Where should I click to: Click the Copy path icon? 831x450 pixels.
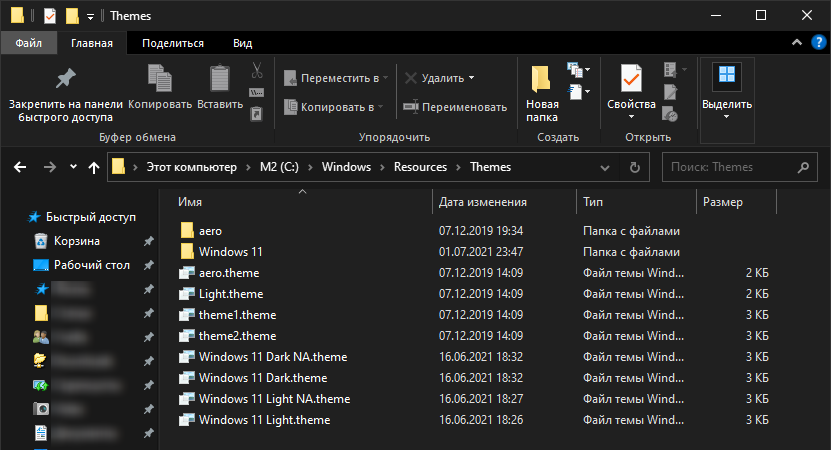pyautogui.click(x=257, y=93)
